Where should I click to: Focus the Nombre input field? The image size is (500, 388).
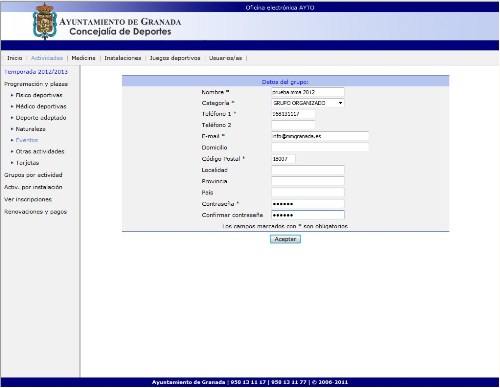point(308,92)
